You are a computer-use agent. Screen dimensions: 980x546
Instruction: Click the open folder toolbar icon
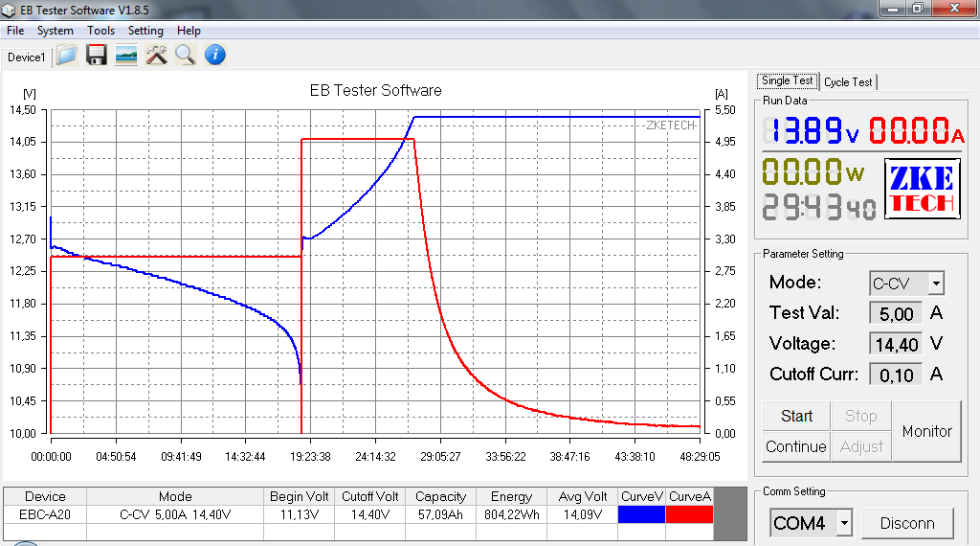[65, 56]
